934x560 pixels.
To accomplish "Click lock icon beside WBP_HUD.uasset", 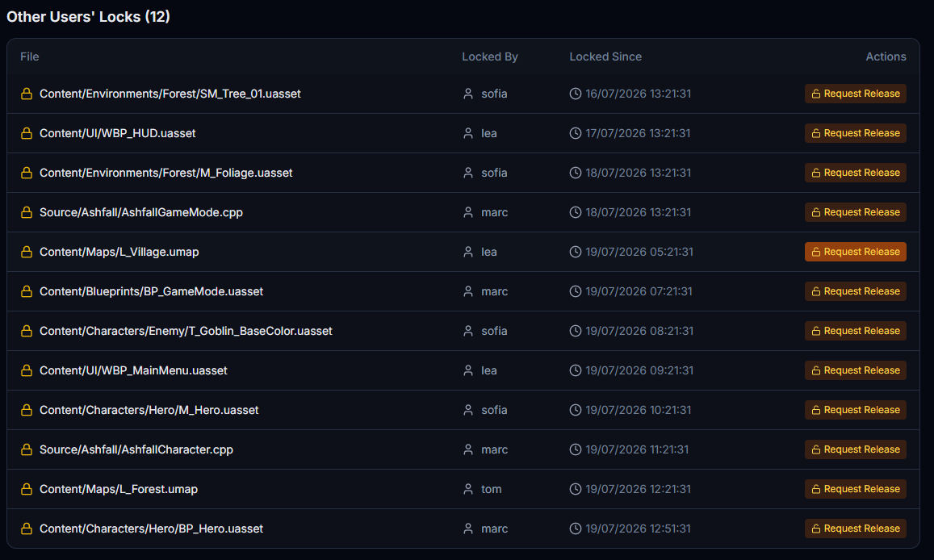I will pyautogui.click(x=26, y=133).
